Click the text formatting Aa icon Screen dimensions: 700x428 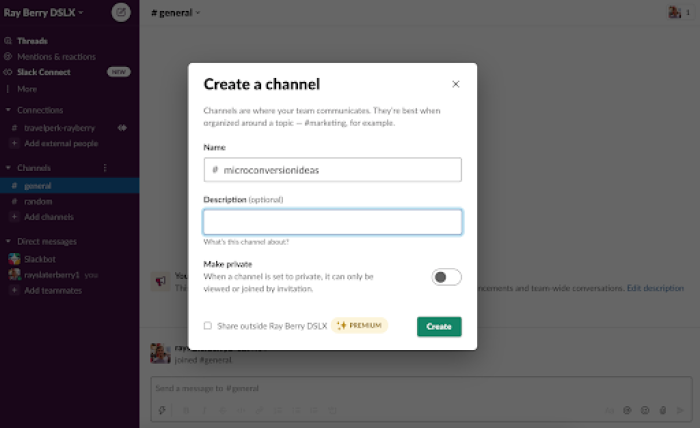tap(609, 410)
